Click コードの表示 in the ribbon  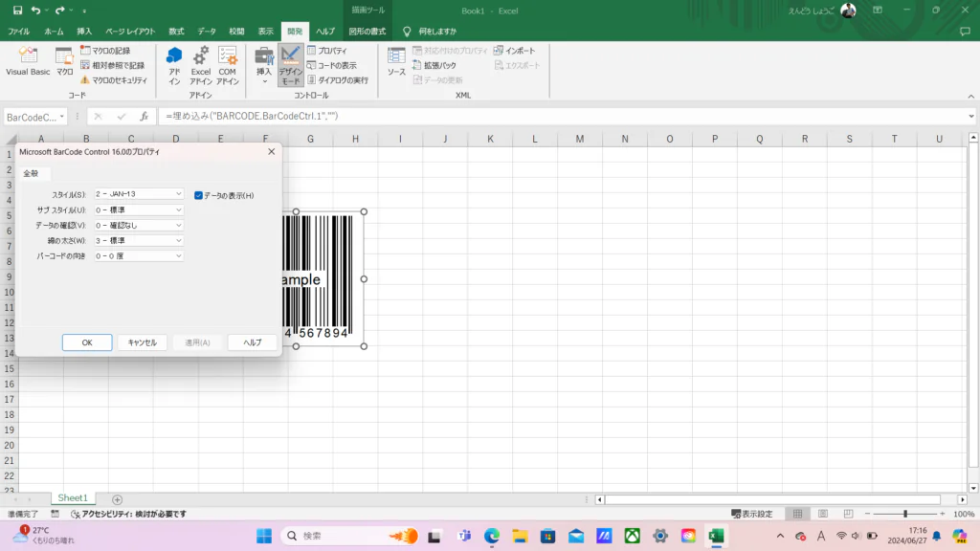click(332, 65)
